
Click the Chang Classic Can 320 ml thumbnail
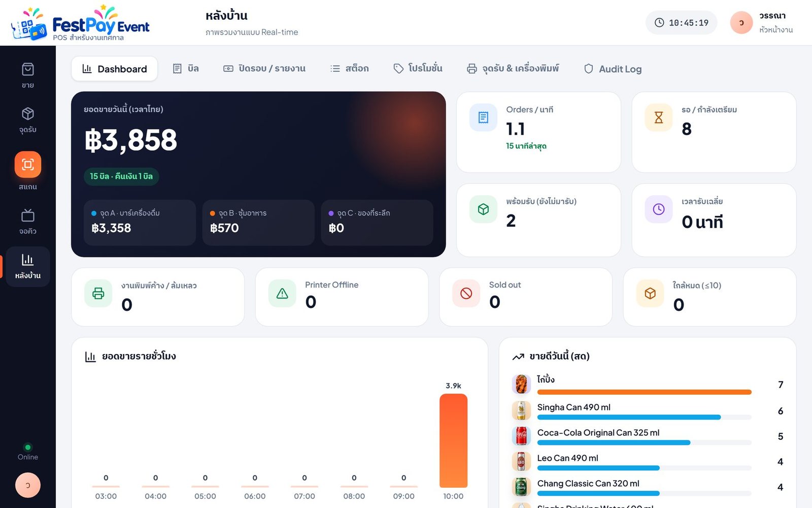(521, 487)
